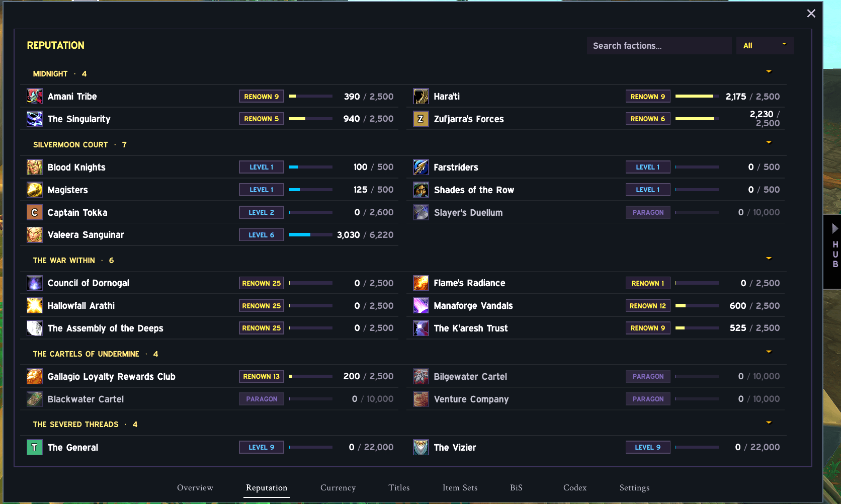Click The Vizier faction icon

click(421, 447)
